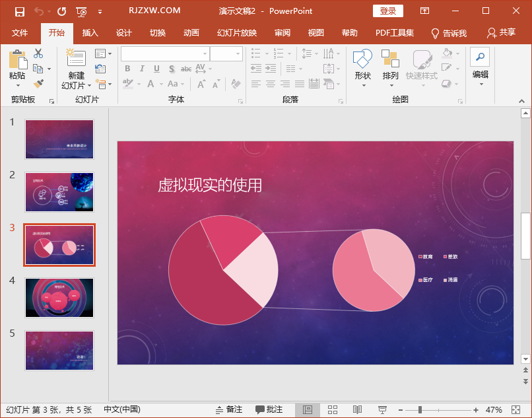
Task: Open the Insert (插入) tab
Action: coord(90,33)
